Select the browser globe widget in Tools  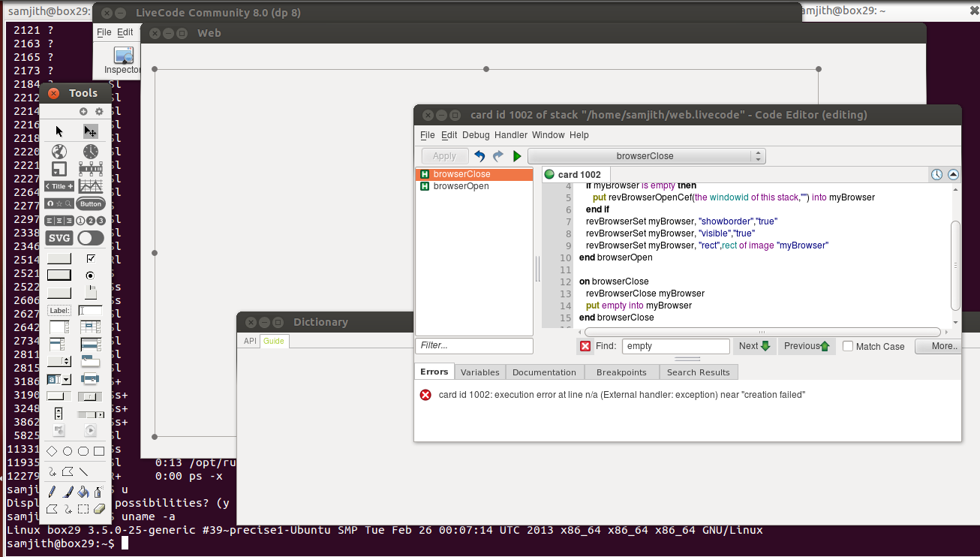coord(59,152)
